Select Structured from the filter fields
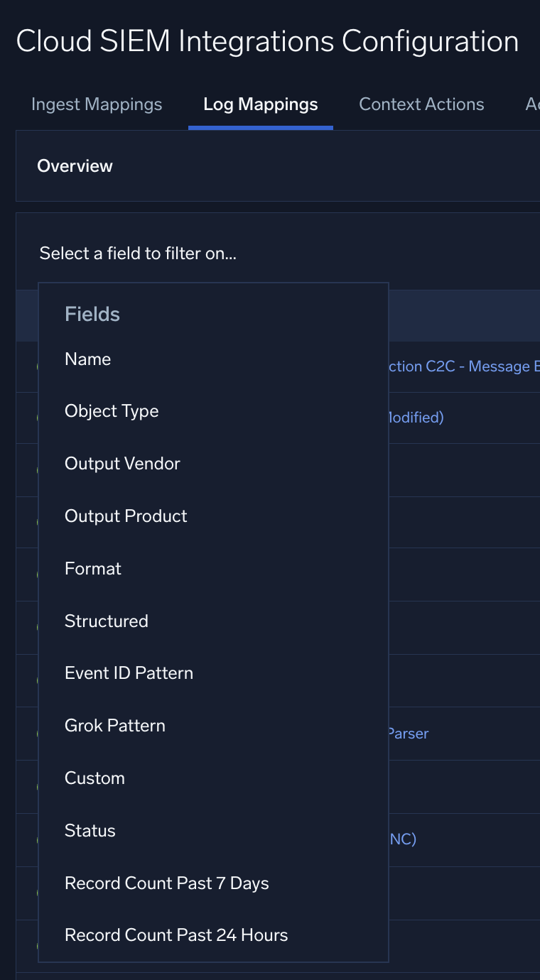The height and width of the screenshot is (980, 540). click(106, 621)
